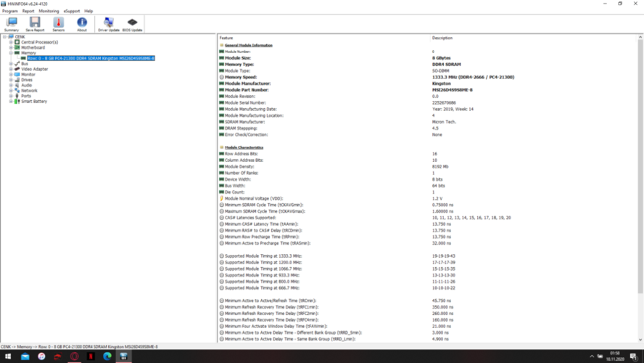The image size is (644, 363).
Task: Click SDRAM Manufacturer Micron Tech. value
Action: (444, 122)
